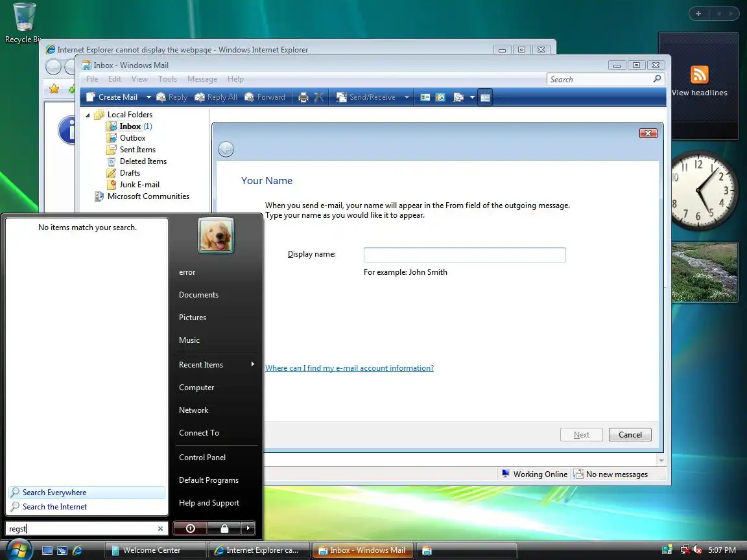Open 'Where can I find my e-mail account information?' link
747x560 pixels.
click(x=350, y=368)
